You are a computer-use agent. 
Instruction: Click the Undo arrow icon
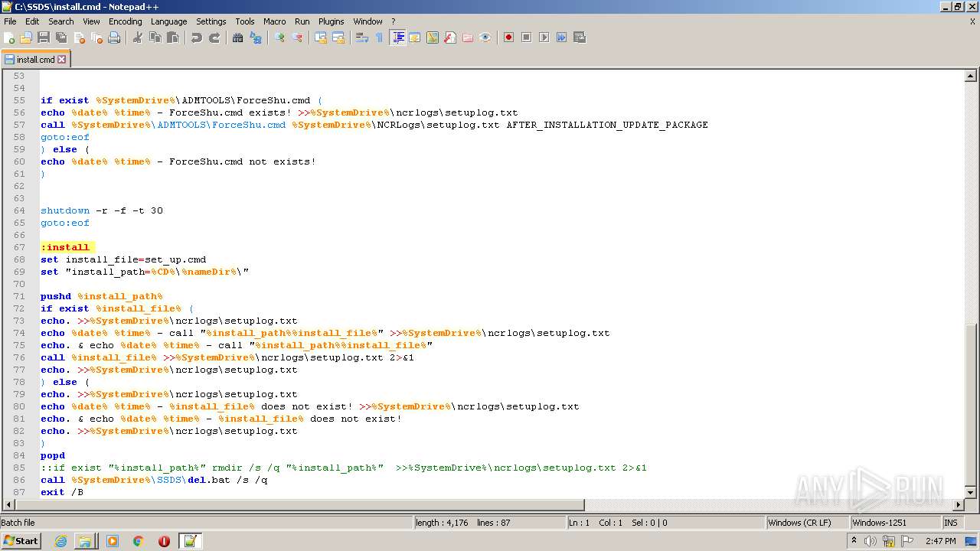click(197, 37)
